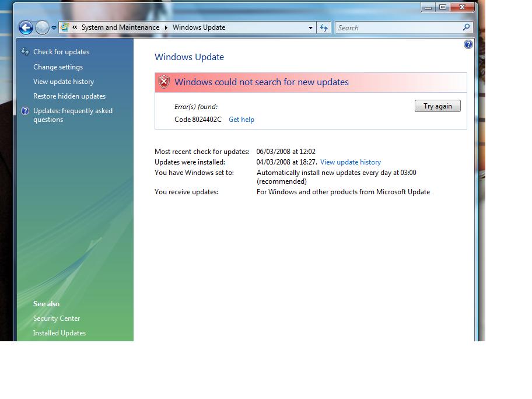Image resolution: width=532 pixels, height=399 pixels.
Task: Open the Get help link
Action: coord(242,120)
